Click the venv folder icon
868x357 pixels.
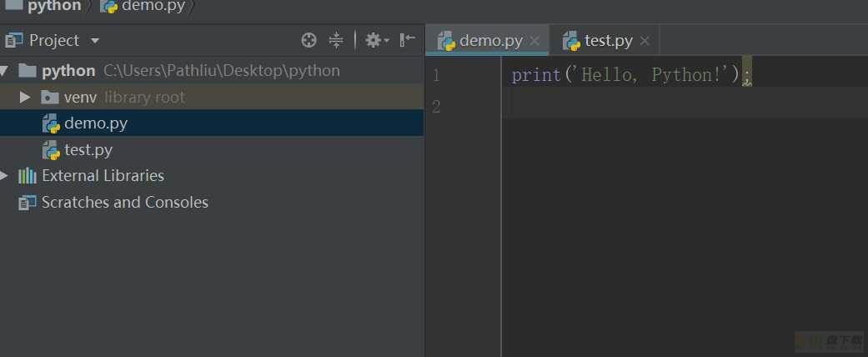click(50, 98)
